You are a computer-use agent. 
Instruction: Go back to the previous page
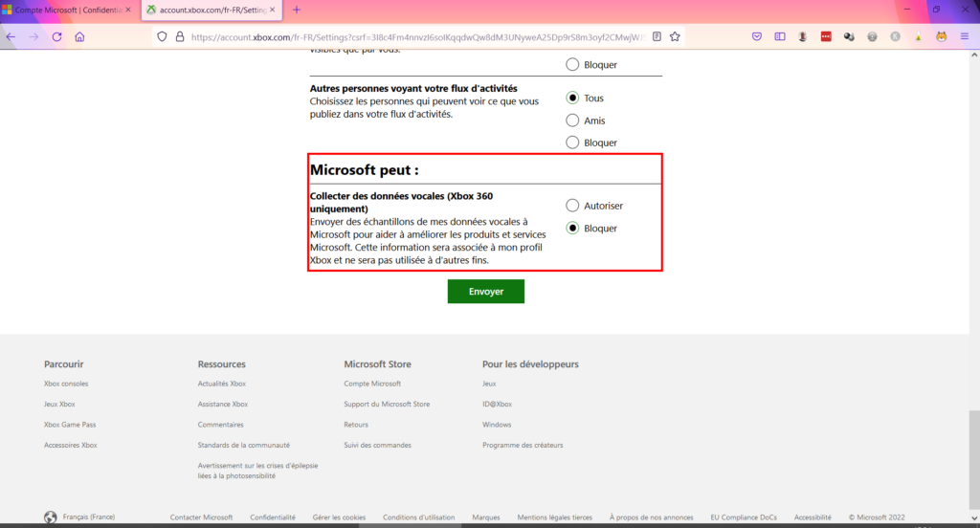11,37
